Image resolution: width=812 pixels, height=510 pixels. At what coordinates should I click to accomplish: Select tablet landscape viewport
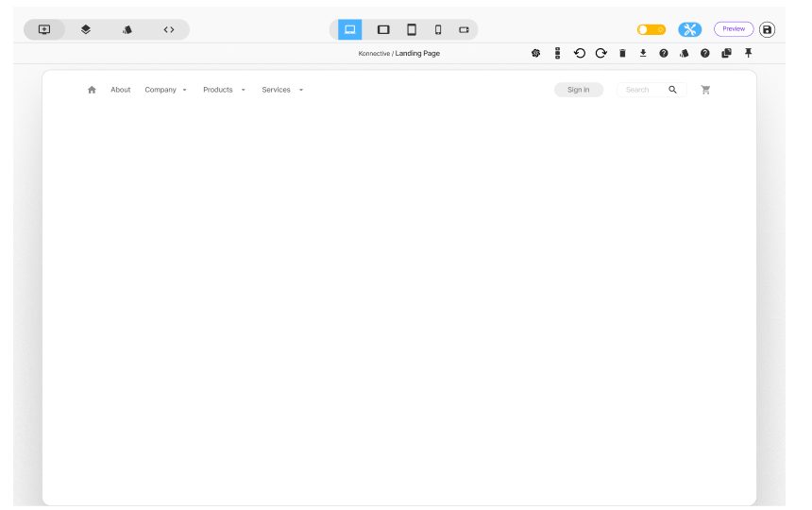click(383, 29)
